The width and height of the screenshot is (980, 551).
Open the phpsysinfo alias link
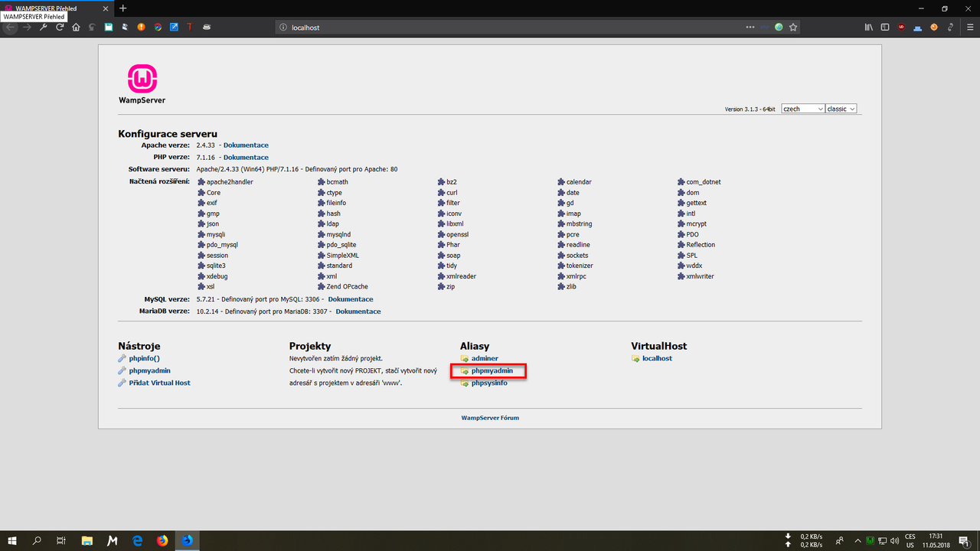(489, 383)
